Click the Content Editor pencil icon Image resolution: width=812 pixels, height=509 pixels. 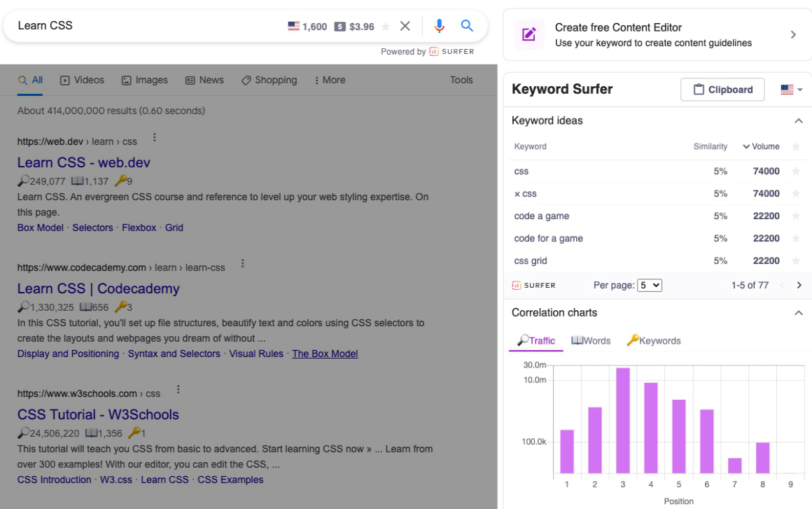(x=529, y=34)
